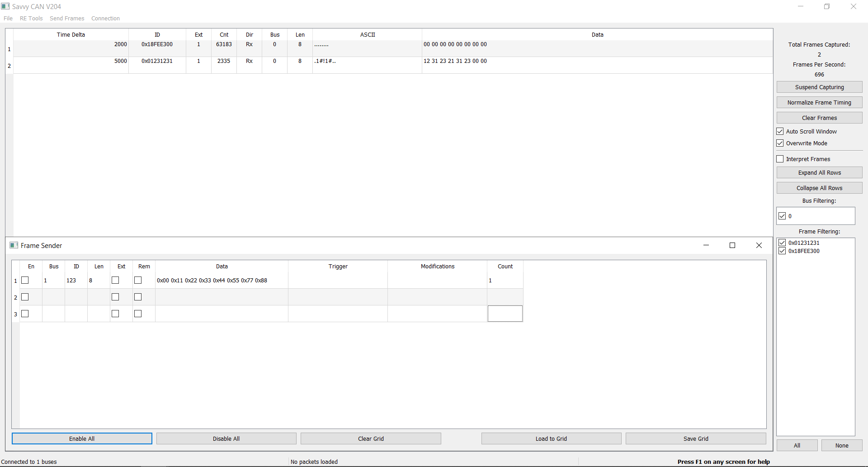Click Trigger column header in Frame Sender
The image size is (868, 467).
(338, 267)
